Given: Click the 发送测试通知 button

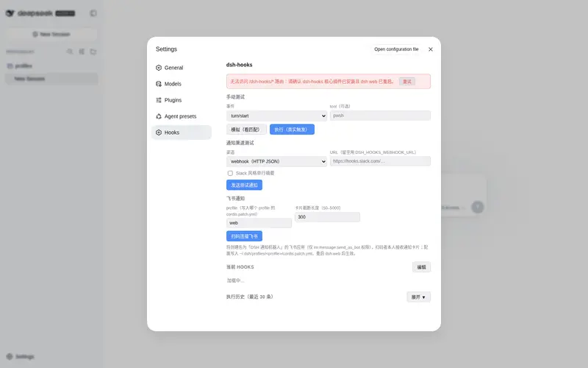Looking at the screenshot, I should click(244, 185).
